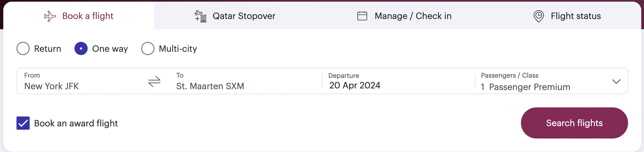Edit the From field New York JFK

(52, 86)
